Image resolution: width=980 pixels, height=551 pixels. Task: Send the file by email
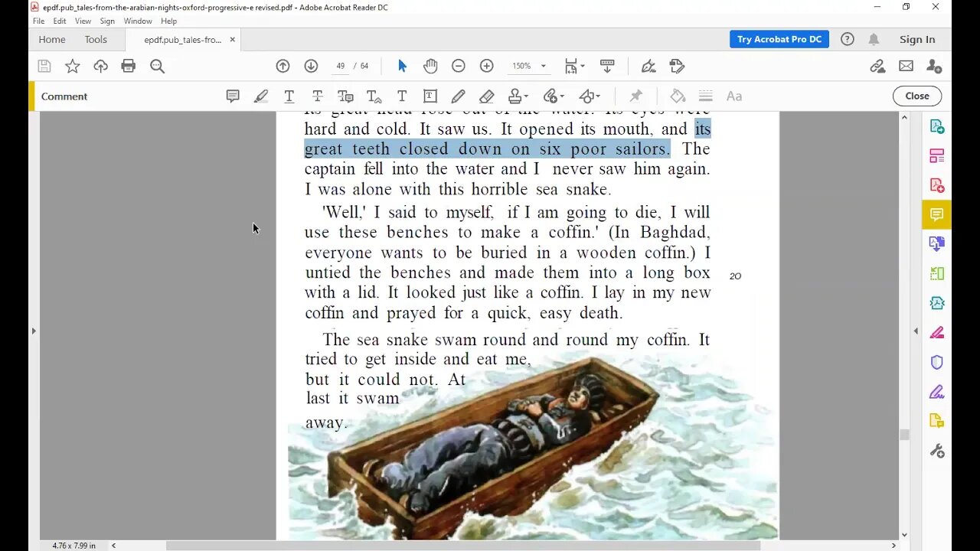tap(906, 66)
